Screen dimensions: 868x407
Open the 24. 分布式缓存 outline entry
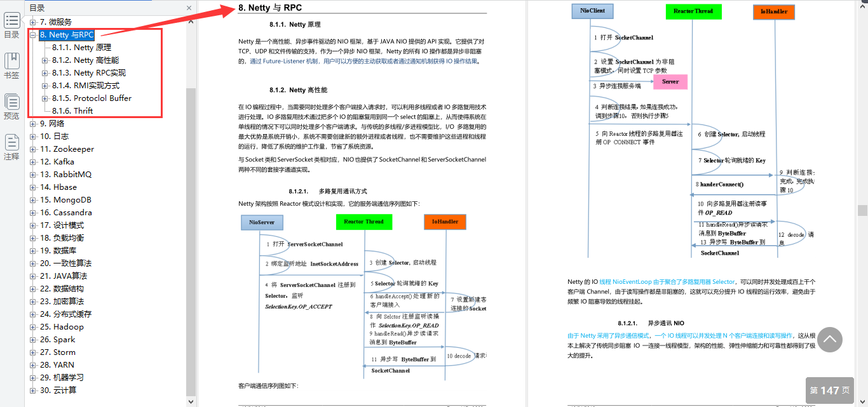click(66, 314)
